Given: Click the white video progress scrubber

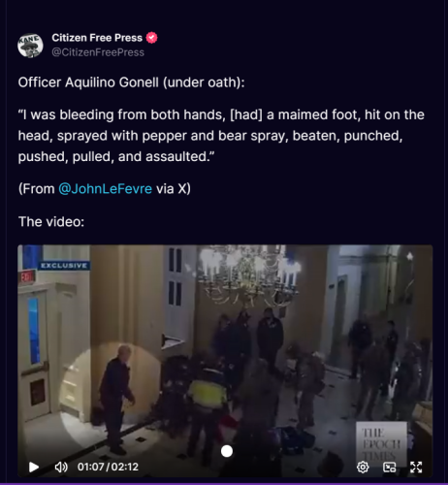Looking at the screenshot, I should click(227, 451).
